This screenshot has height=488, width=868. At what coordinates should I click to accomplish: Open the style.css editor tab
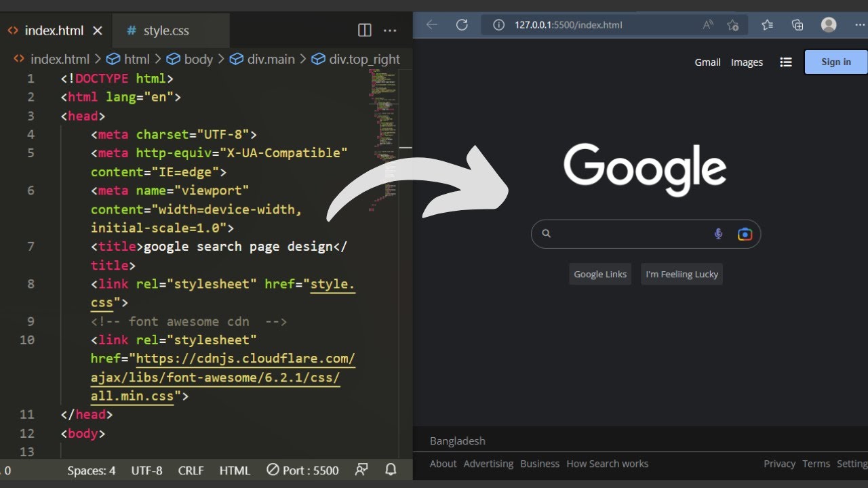[x=166, y=30]
